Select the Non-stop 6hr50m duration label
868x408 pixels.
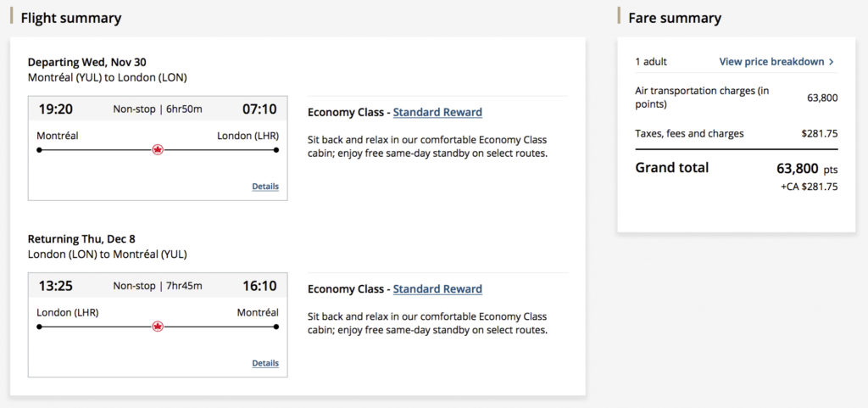(x=158, y=109)
